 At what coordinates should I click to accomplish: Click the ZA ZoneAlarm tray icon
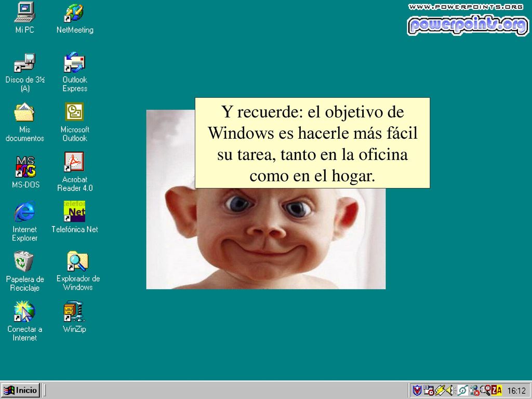[x=497, y=390]
